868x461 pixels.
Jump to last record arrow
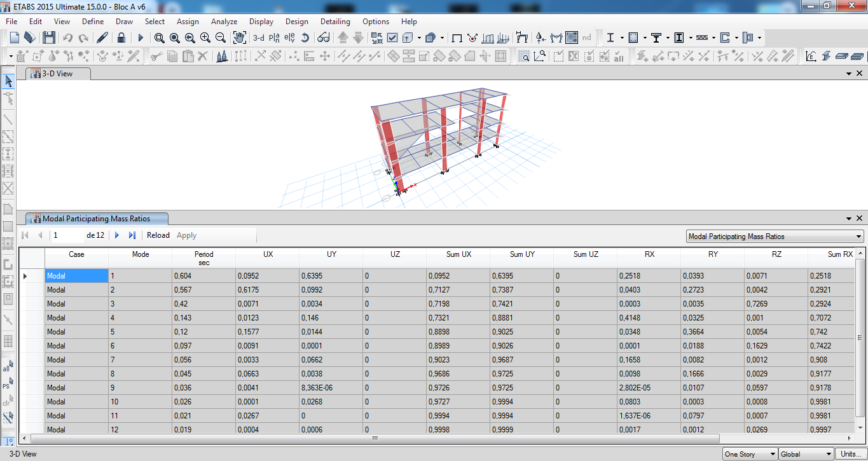point(132,235)
